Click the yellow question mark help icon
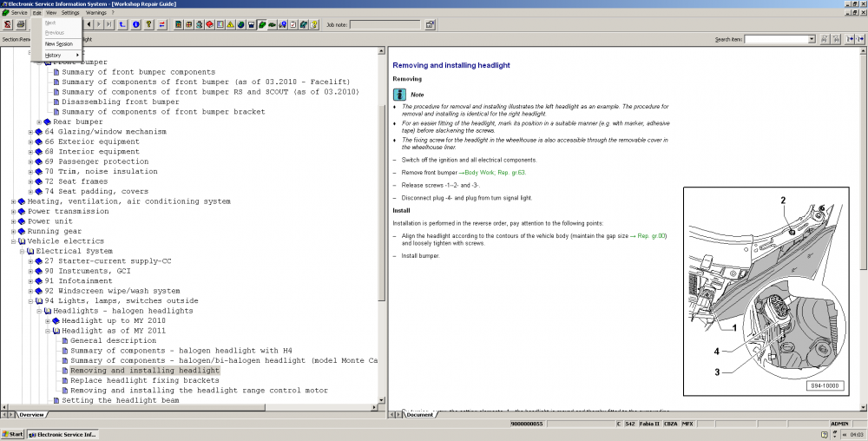This screenshot has width=868, height=441. [149, 24]
